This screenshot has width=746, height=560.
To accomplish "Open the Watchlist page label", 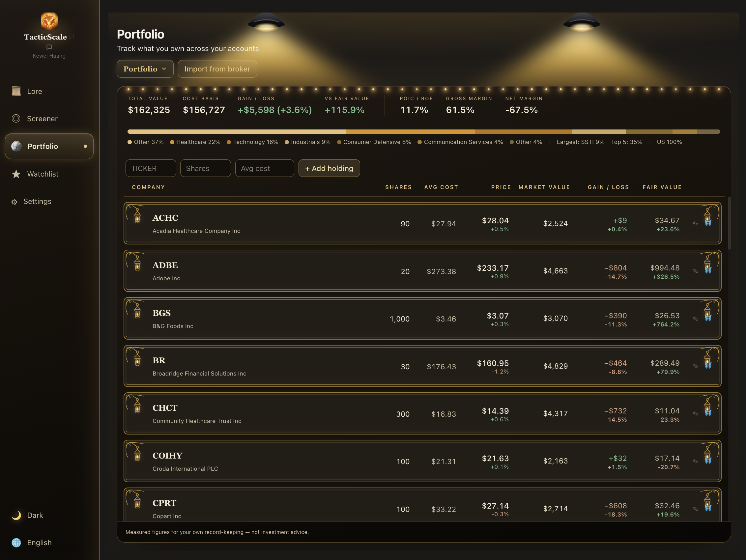I will coord(43,174).
